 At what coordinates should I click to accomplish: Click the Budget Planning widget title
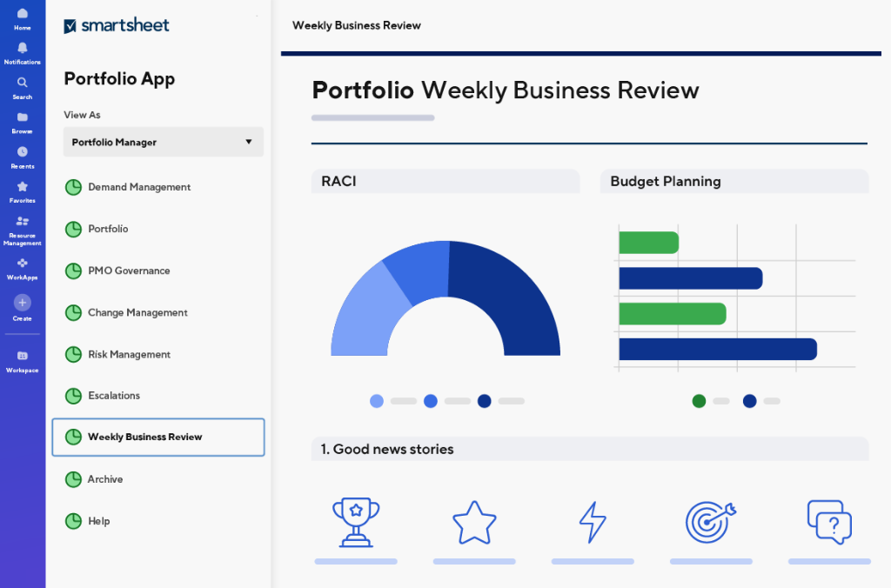[x=666, y=181]
